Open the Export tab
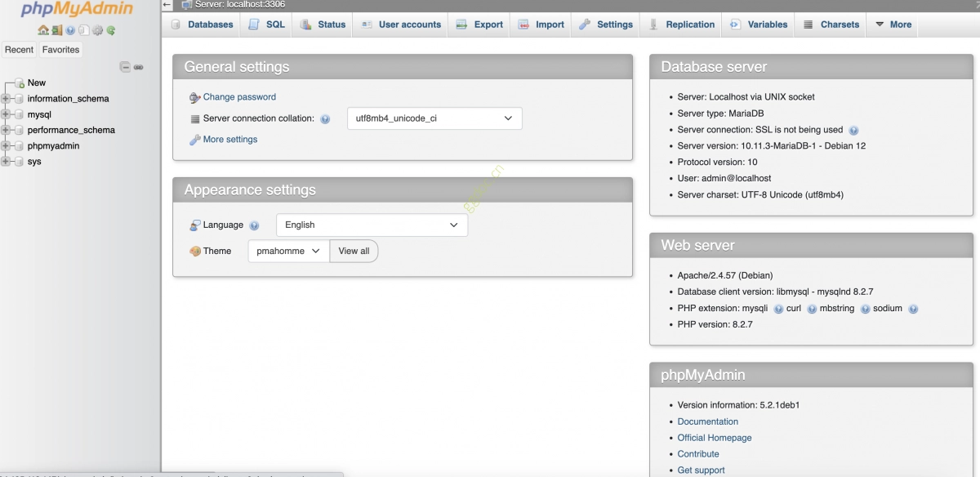Screen dimensions: 980x477 [x=479, y=25]
